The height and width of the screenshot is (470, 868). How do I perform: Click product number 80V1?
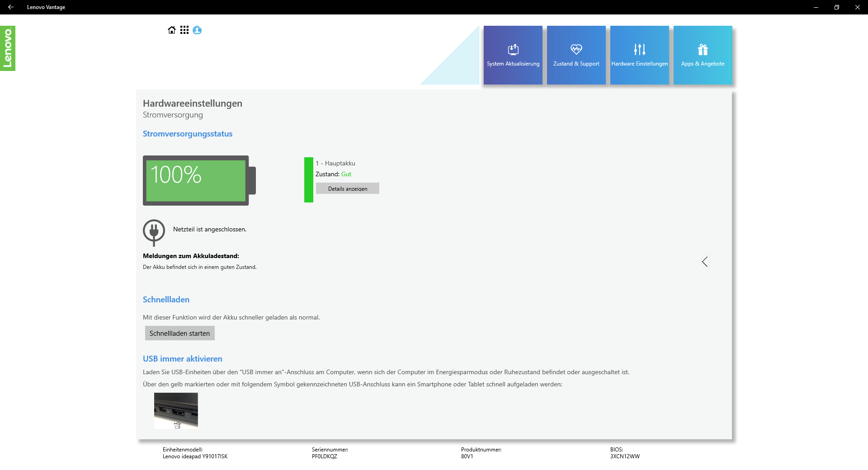point(467,456)
